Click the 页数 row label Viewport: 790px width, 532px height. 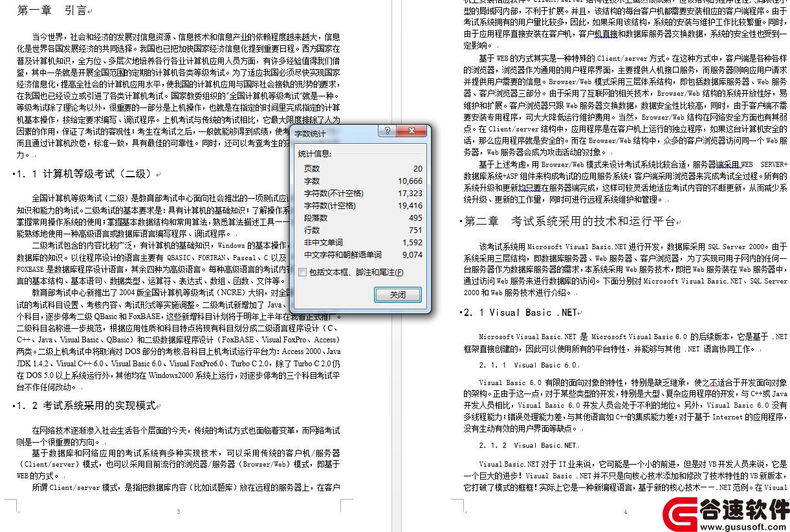pyautogui.click(x=312, y=168)
